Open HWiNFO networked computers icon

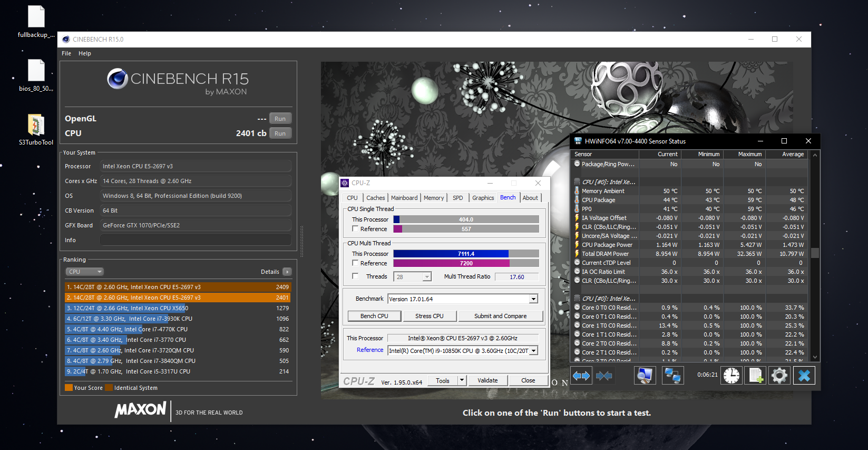(x=672, y=376)
